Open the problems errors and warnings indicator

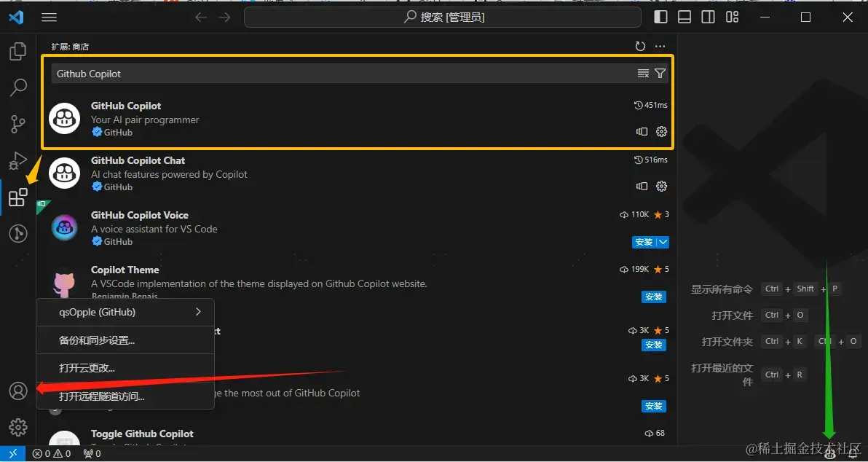[x=52, y=454]
